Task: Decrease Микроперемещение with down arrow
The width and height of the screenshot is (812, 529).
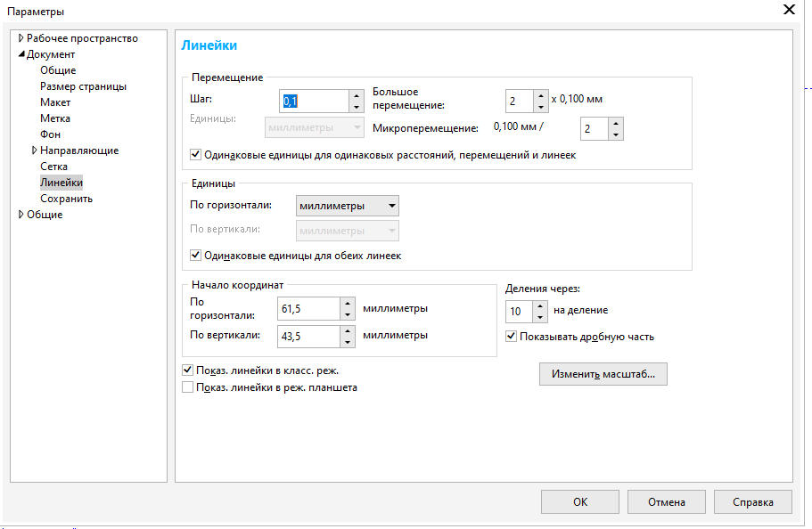Action: pos(615,134)
